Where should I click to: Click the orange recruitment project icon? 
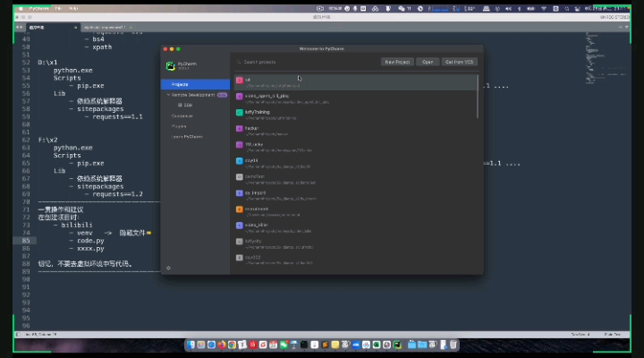(x=240, y=209)
